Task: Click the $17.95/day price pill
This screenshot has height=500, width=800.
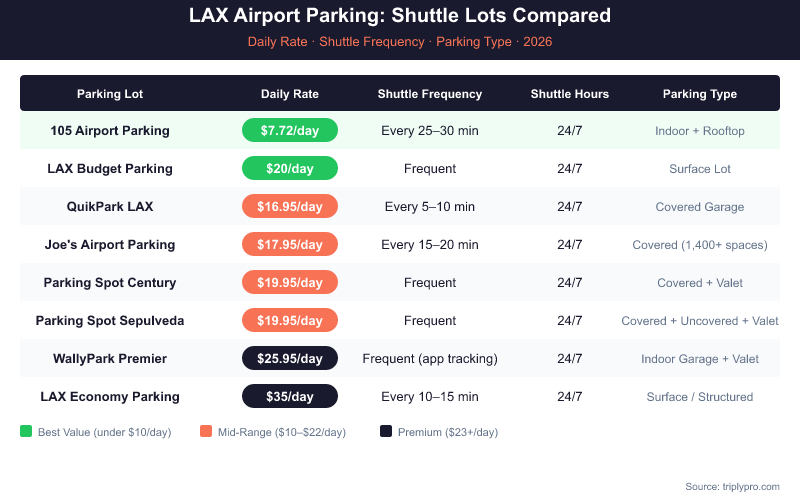Action: 290,245
